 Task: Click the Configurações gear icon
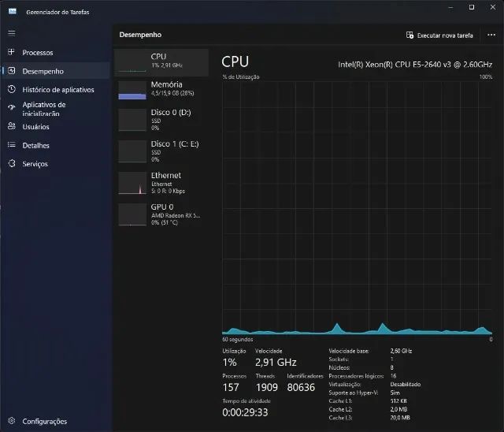pos(12,421)
